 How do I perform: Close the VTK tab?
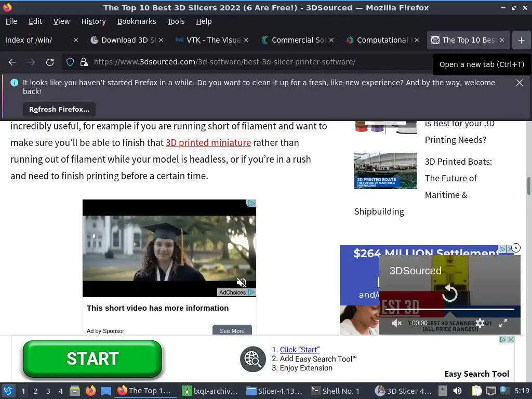click(x=246, y=40)
